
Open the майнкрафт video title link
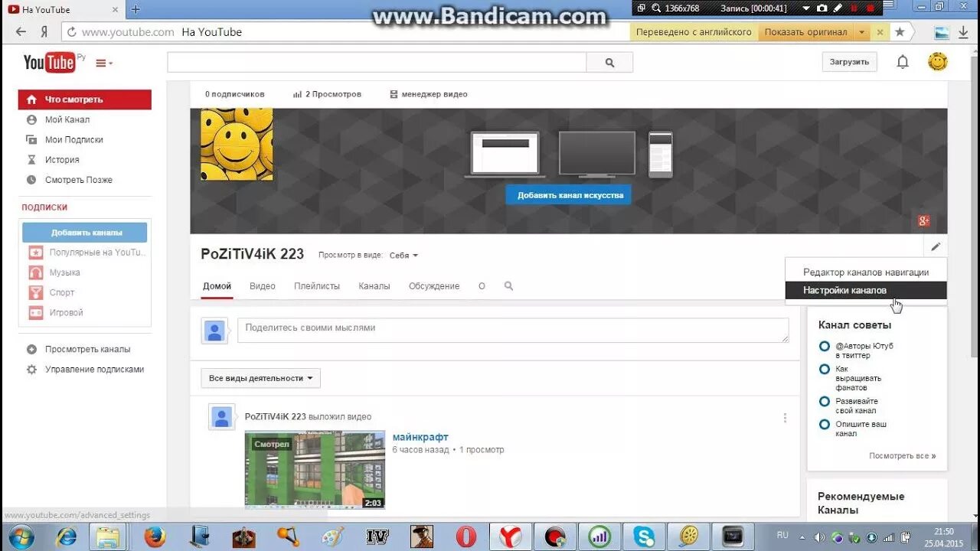[x=420, y=437]
